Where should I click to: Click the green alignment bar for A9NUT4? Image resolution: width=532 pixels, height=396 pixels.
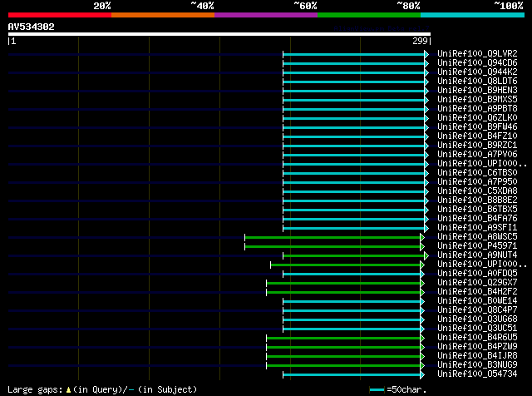coord(353,255)
